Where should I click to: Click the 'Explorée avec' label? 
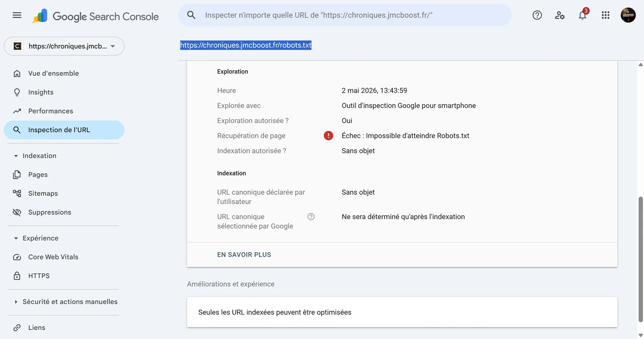click(x=239, y=106)
